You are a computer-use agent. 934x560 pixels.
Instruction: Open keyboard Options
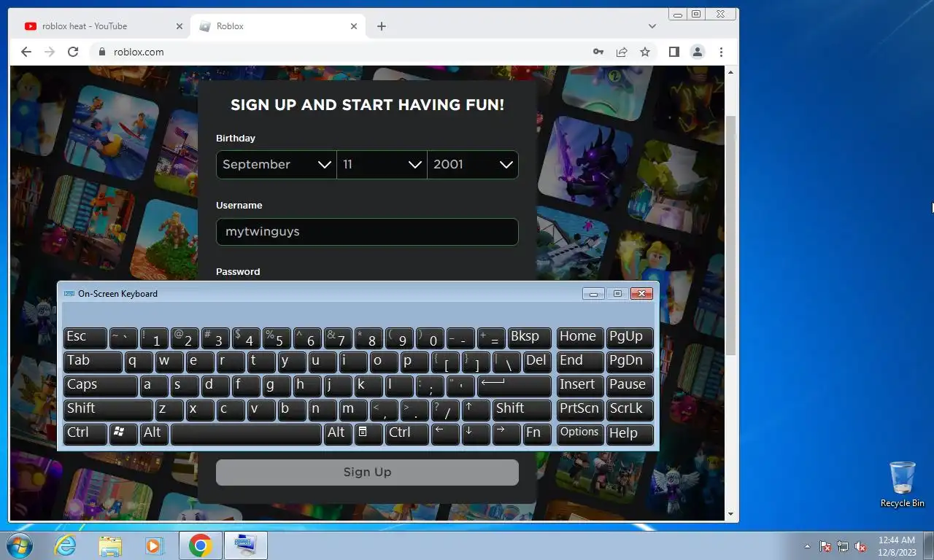[x=580, y=434]
